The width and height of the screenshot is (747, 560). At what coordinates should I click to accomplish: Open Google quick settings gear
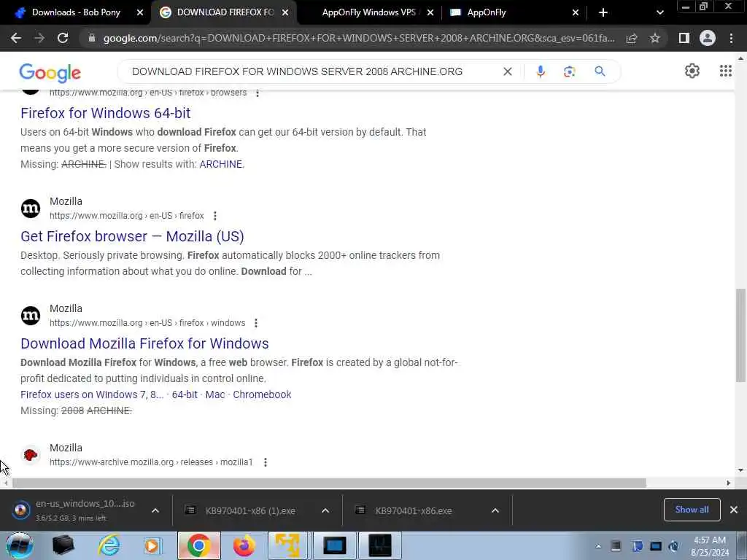click(692, 71)
